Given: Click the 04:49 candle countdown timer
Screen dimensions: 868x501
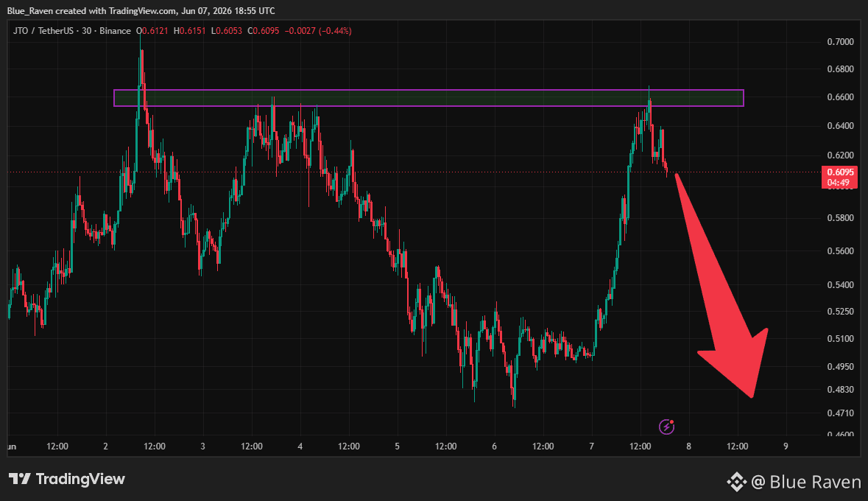Looking at the screenshot, I should pyautogui.click(x=839, y=183).
